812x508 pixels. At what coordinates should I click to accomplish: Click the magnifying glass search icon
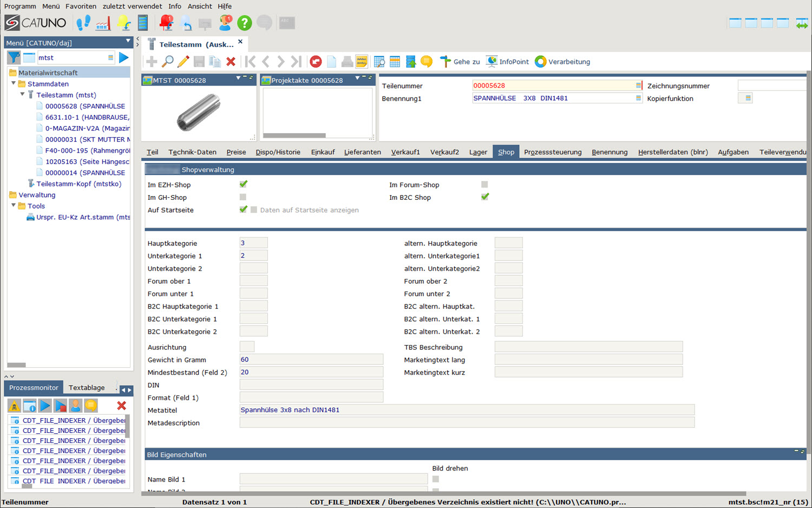(x=168, y=62)
